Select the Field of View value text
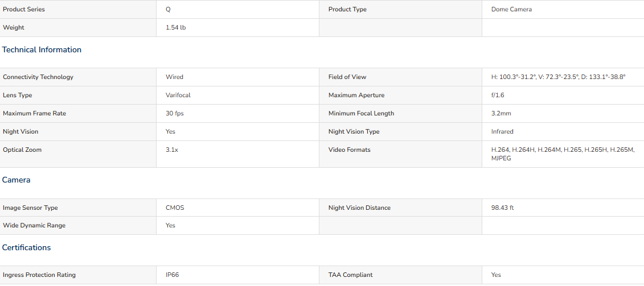The image size is (644, 286). click(558, 77)
